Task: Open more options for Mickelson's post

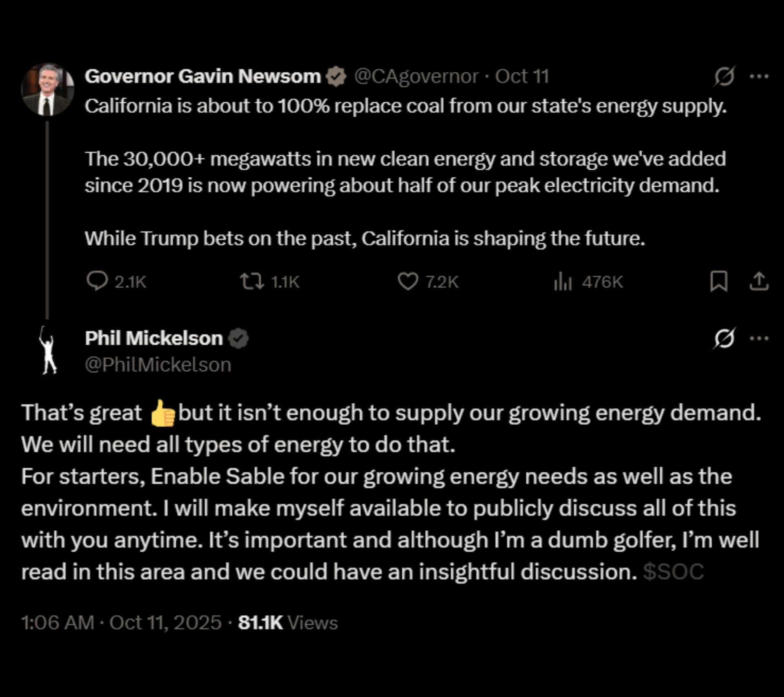Action: [759, 339]
